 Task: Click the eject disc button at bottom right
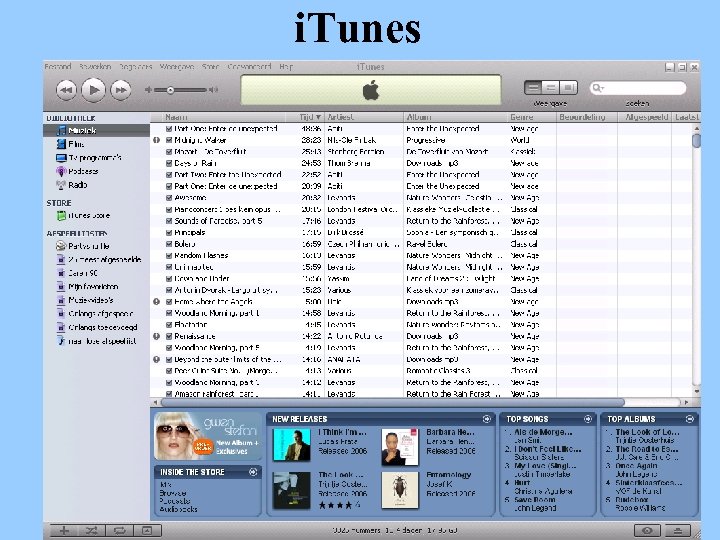point(679,531)
